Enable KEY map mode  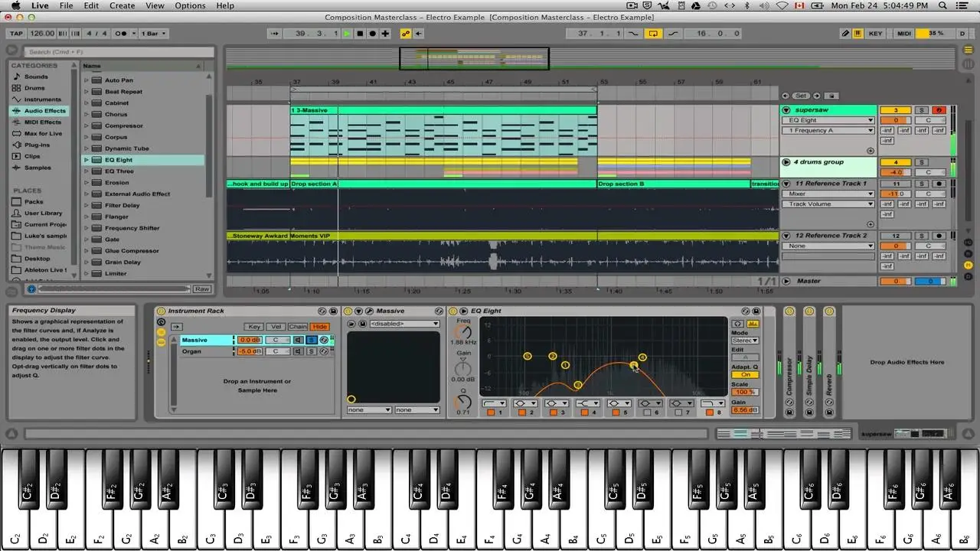click(875, 34)
